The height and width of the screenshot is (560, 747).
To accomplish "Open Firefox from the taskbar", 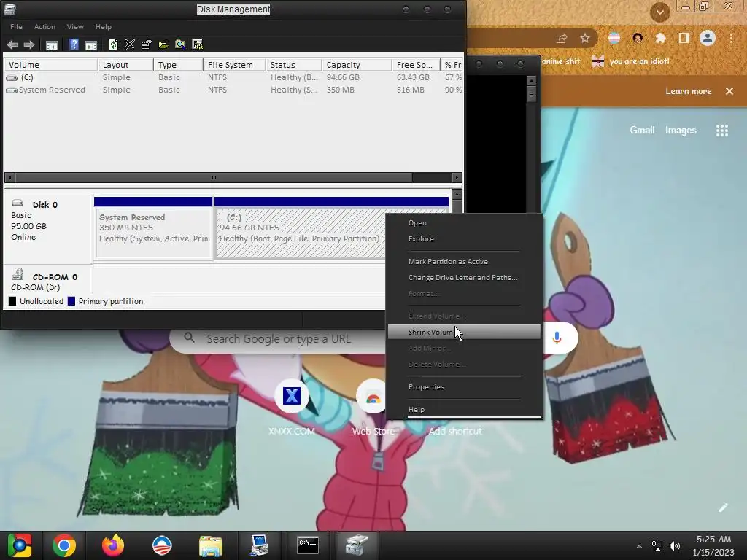I will (x=113, y=545).
